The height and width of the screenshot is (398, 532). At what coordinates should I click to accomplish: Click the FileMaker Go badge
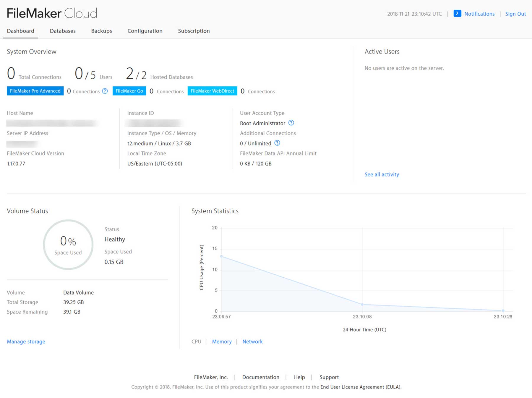click(129, 91)
